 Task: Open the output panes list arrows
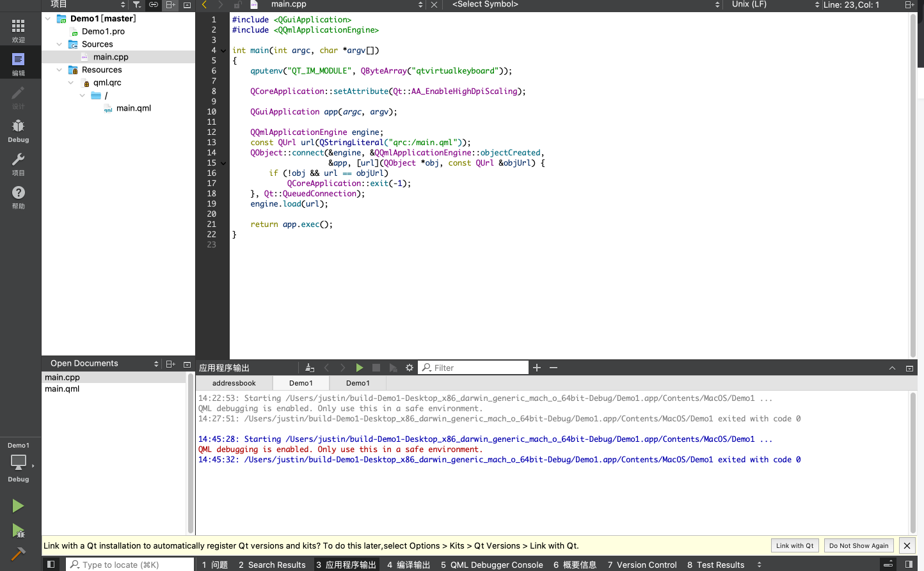[x=760, y=565]
